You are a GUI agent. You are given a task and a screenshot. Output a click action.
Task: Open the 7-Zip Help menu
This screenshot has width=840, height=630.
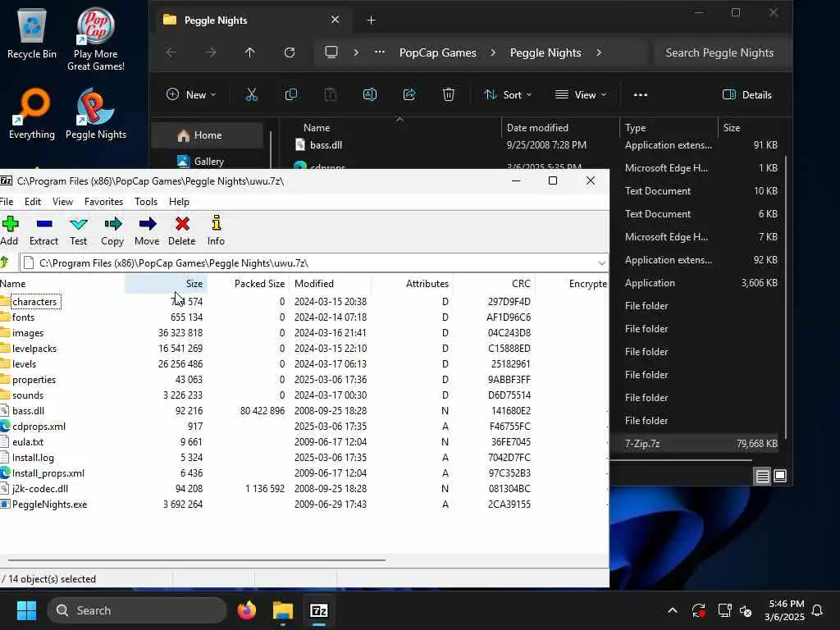point(179,202)
